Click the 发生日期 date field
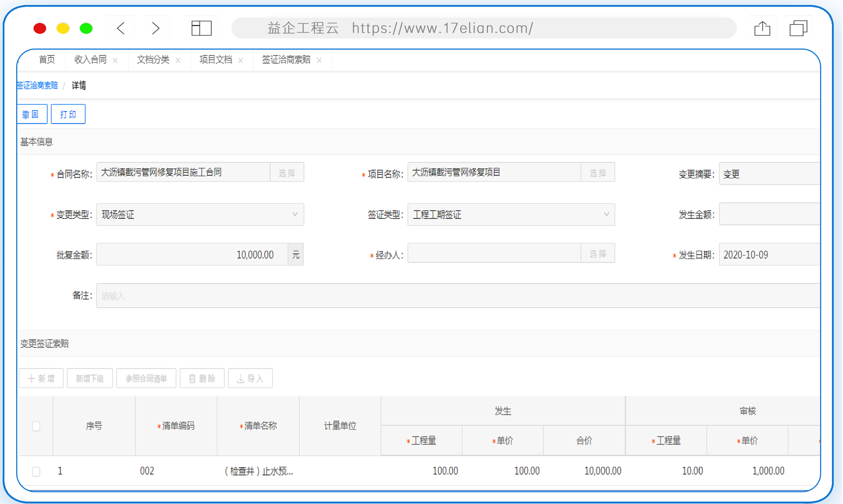 pyautogui.click(x=770, y=255)
